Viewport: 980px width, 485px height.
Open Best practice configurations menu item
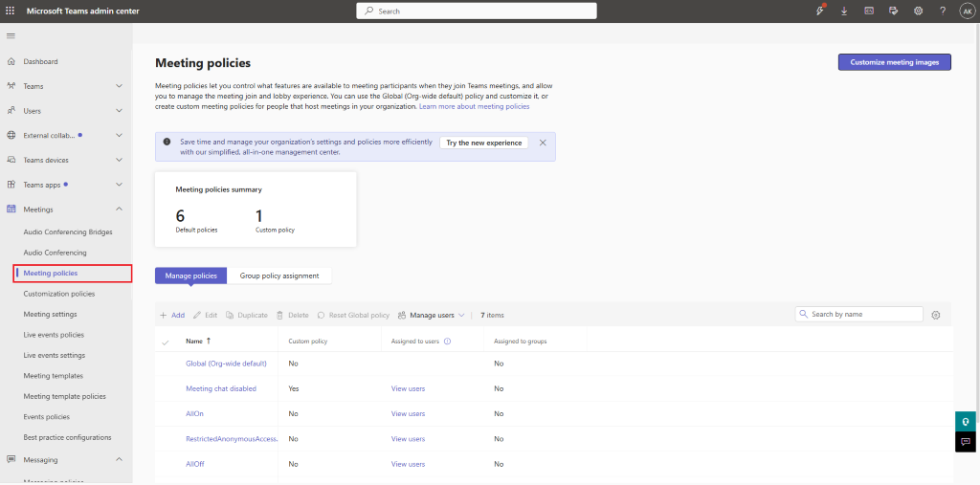pyautogui.click(x=68, y=437)
